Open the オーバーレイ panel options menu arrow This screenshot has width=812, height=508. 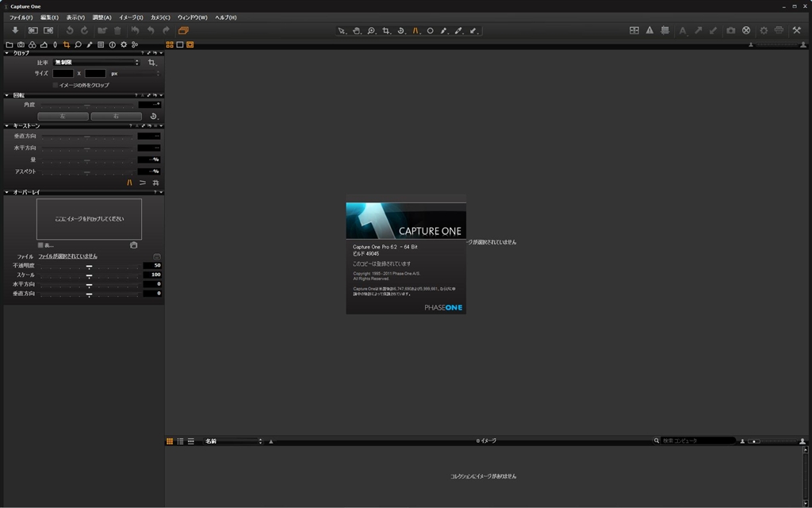[x=161, y=192]
